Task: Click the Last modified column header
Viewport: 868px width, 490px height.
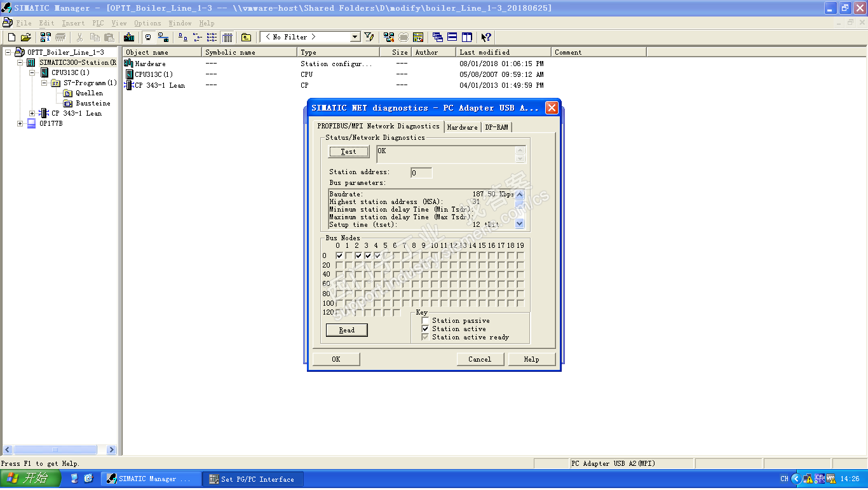Action: 503,52
